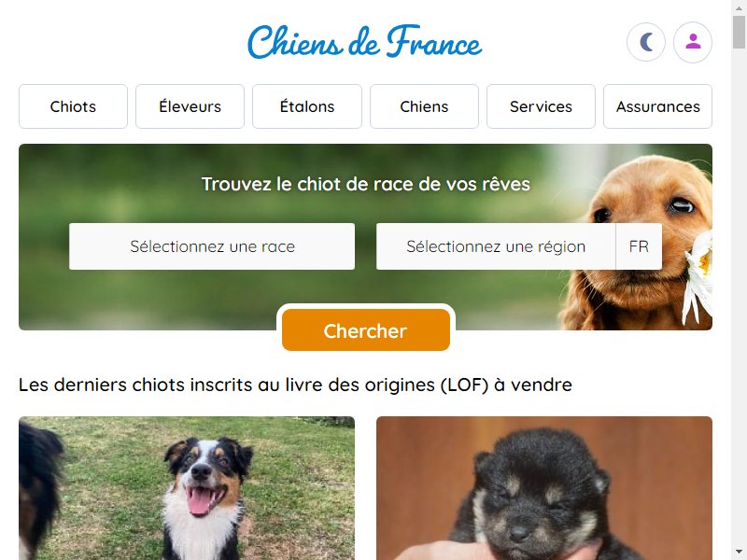Click the orange Chercher button
The height and width of the screenshot is (560, 747).
tap(366, 330)
